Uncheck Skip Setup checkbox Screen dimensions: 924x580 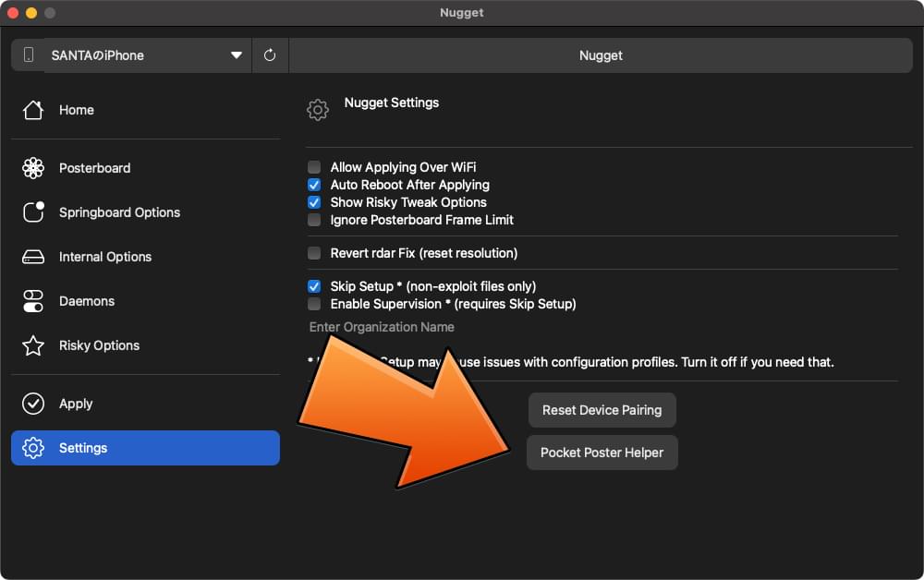pos(314,286)
